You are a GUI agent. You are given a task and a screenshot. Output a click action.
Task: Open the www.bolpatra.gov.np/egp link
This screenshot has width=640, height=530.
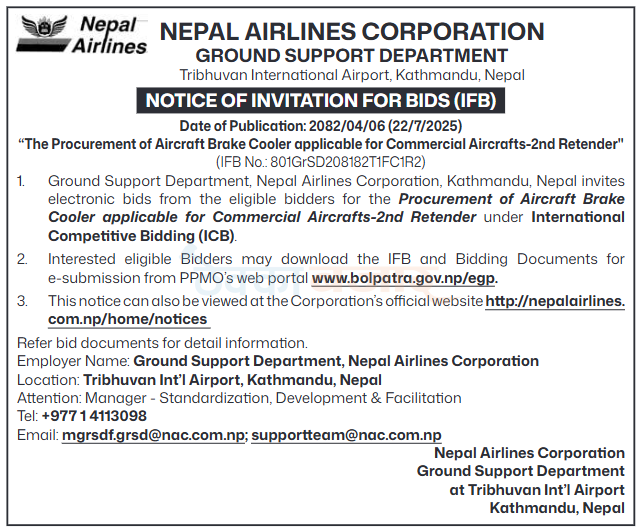click(404, 277)
